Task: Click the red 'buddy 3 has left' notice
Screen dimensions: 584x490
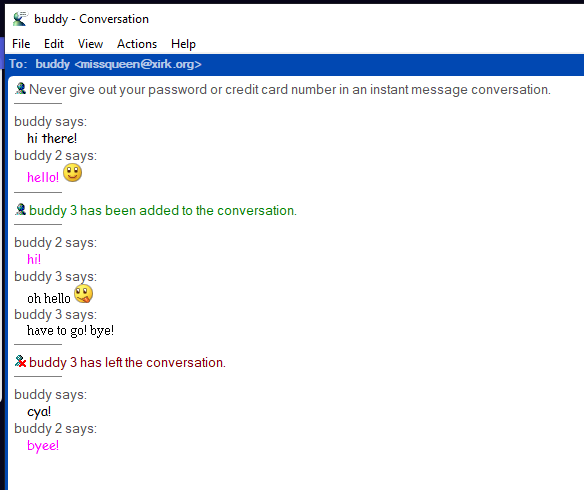Action: (127, 362)
